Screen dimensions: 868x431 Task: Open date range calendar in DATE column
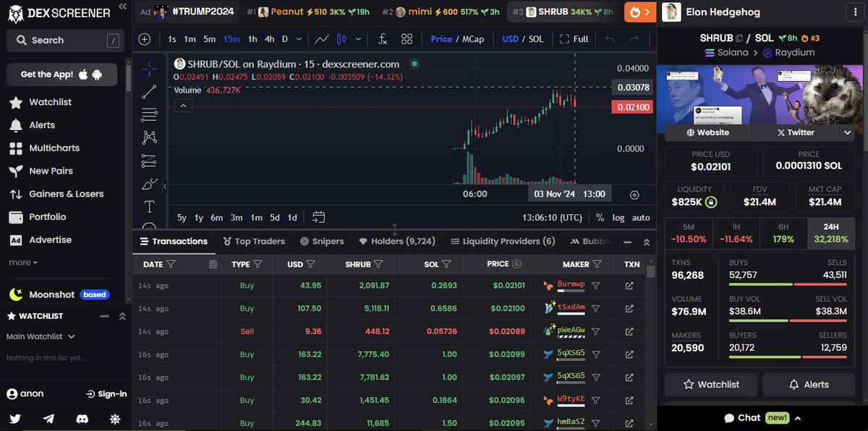pyautogui.click(x=213, y=265)
